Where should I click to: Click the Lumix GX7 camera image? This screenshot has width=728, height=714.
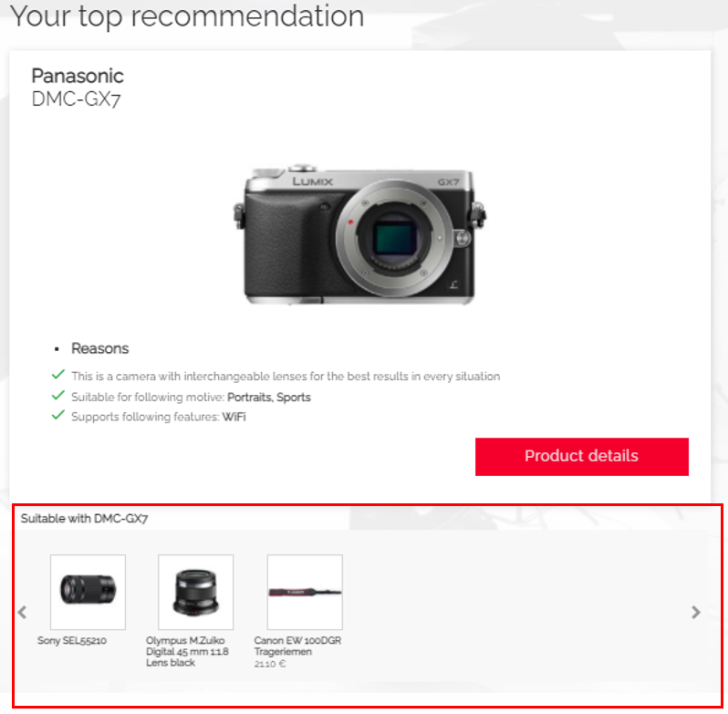(x=359, y=234)
